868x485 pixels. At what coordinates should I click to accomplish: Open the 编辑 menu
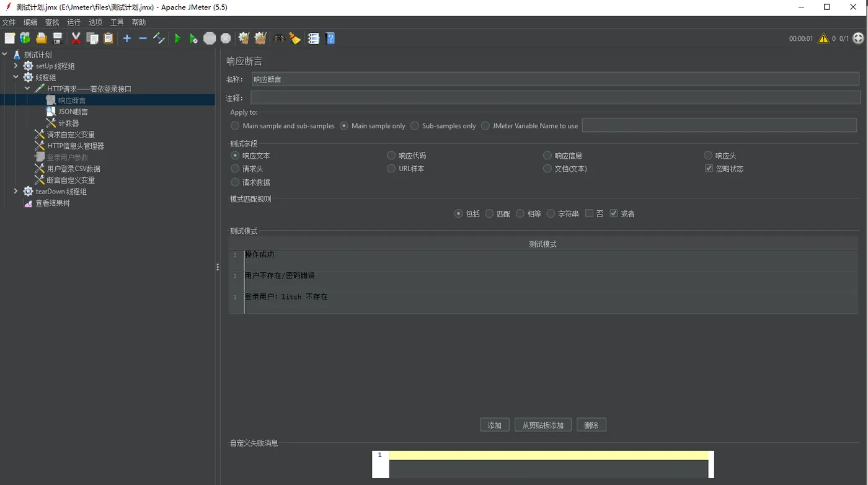[x=30, y=22]
